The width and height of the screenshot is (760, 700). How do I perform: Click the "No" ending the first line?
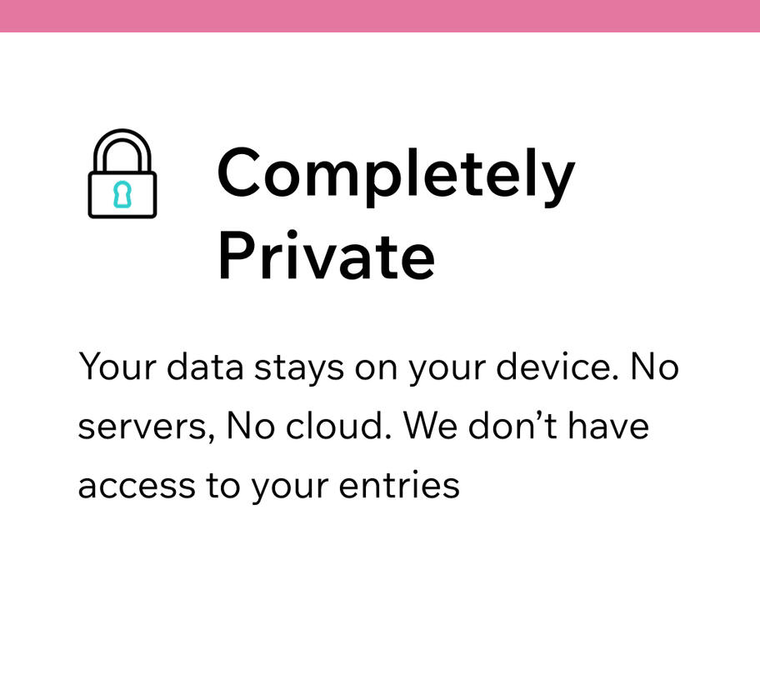click(654, 367)
